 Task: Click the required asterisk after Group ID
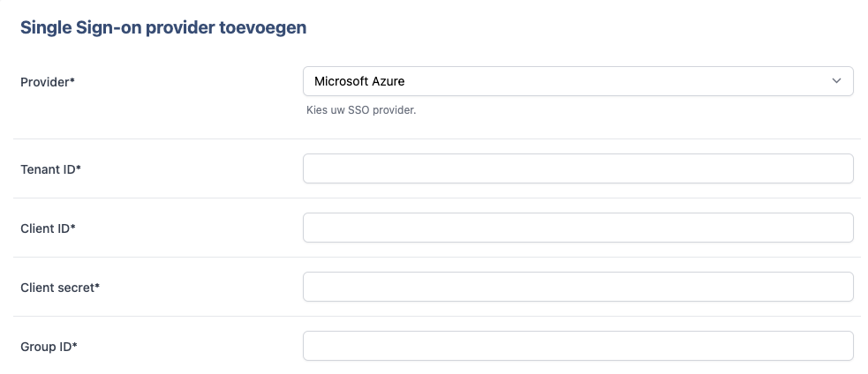pyautogui.click(x=75, y=345)
